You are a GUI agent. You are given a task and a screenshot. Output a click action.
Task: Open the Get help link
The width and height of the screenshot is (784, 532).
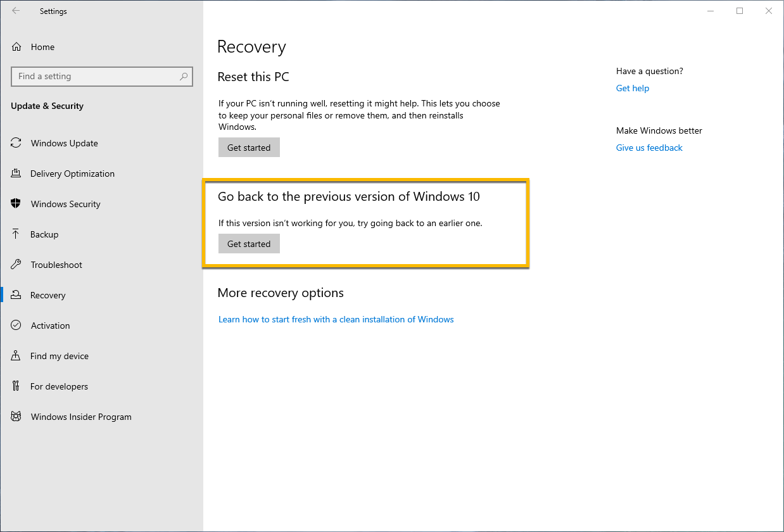tap(632, 88)
